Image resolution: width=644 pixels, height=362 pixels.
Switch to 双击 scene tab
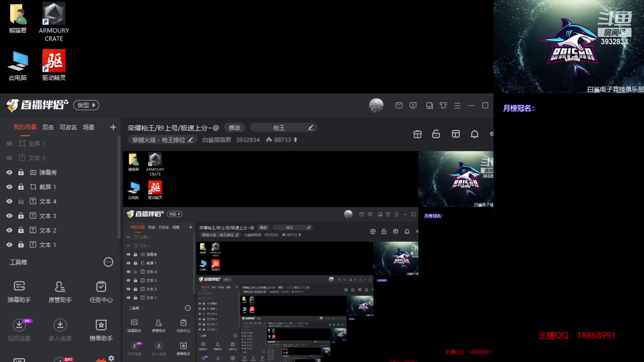[48, 127]
